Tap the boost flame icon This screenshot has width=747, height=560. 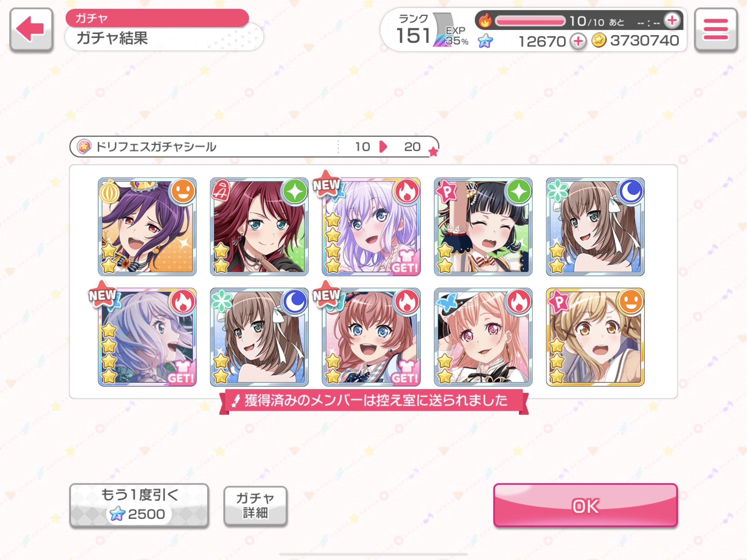point(485,20)
